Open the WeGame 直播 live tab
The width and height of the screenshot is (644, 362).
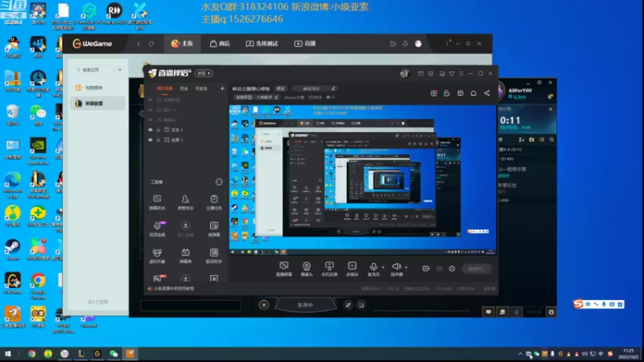(305, 43)
